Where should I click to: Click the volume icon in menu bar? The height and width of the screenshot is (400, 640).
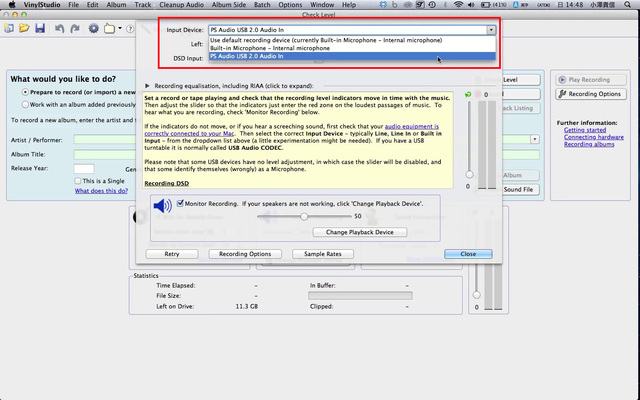tap(471, 5)
